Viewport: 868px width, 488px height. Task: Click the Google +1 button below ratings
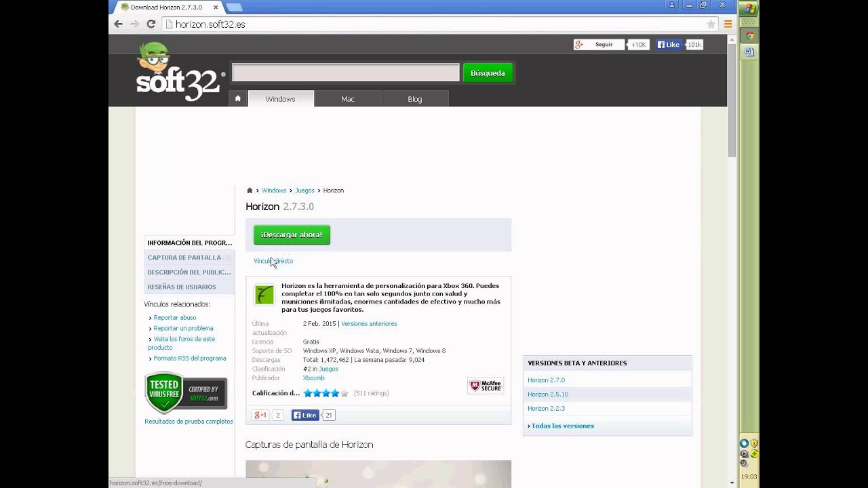[x=260, y=415]
